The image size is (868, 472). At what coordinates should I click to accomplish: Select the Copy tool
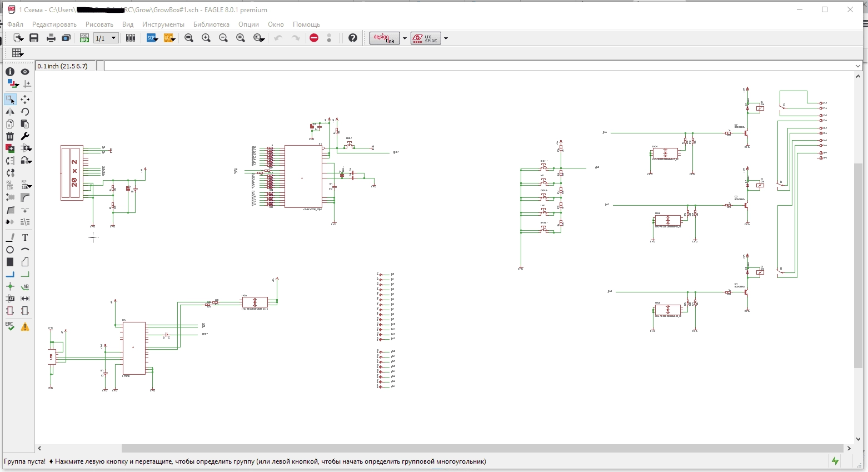pyautogui.click(x=10, y=124)
